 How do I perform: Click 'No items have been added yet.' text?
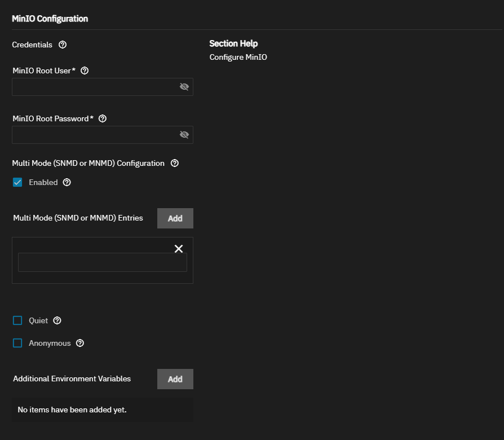(72, 410)
